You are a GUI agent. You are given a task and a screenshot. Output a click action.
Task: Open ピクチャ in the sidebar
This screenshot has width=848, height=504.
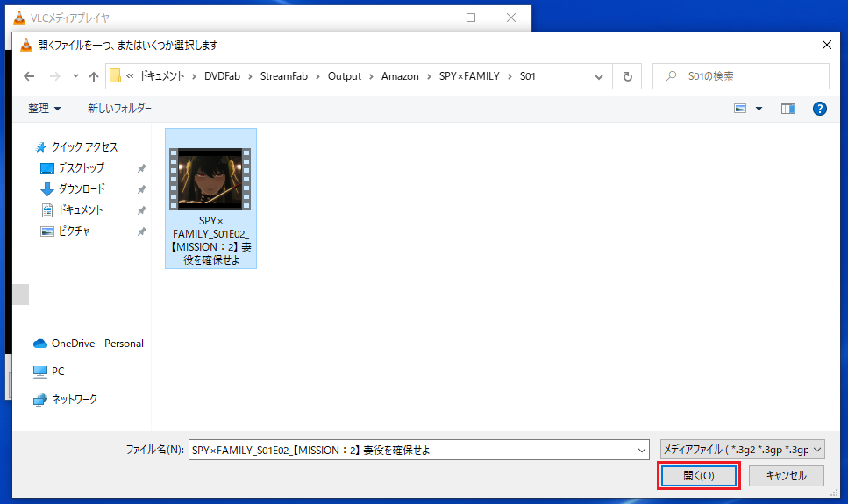tap(65, 231)
